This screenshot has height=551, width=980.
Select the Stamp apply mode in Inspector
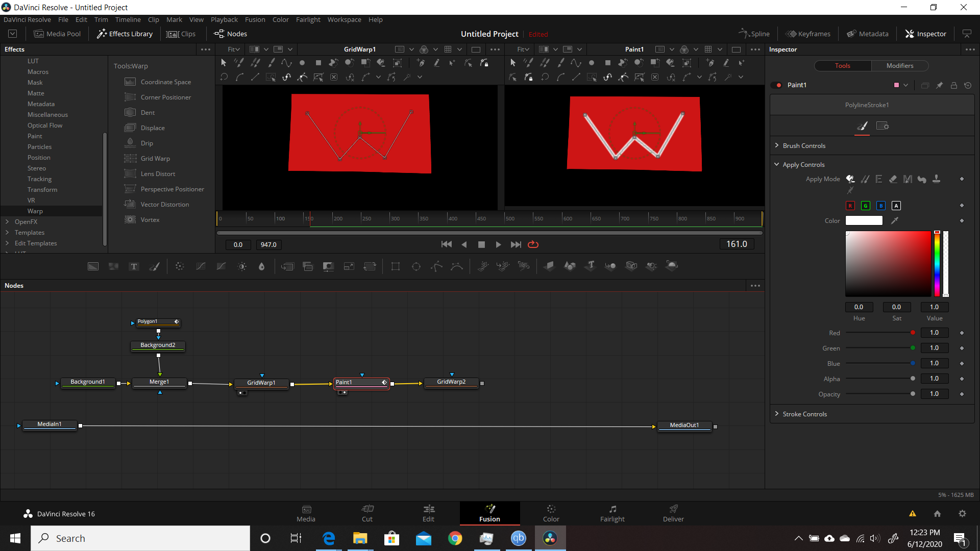[936, 179]
